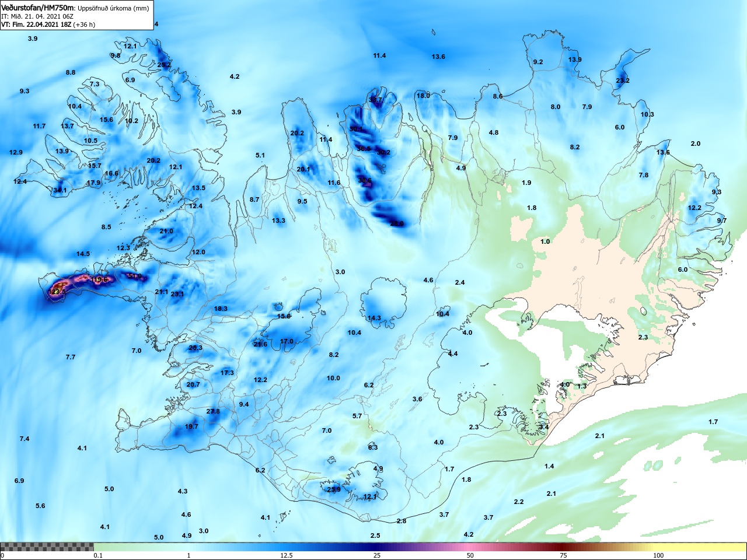Click the '38.6' precipitation value

pyautogui.click(x=365, y=180)
